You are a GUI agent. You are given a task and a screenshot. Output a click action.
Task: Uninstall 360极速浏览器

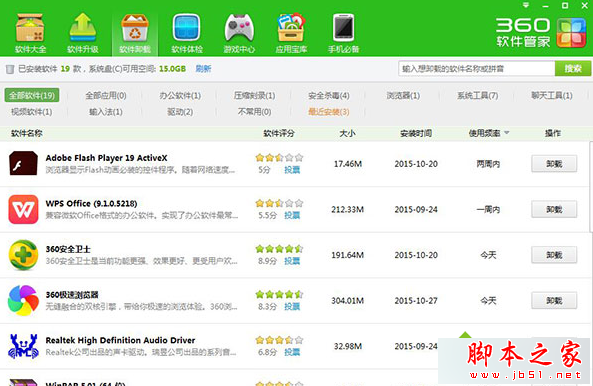[554, 301]
